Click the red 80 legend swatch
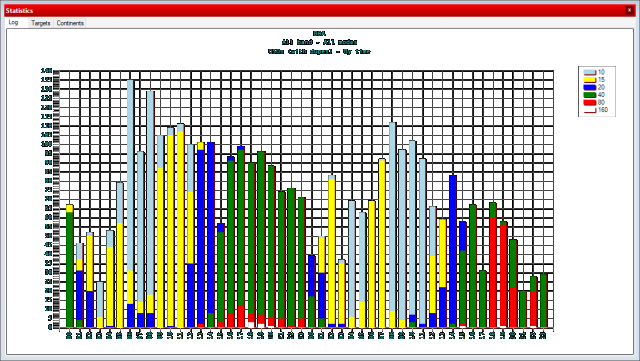Viewport: 640px width, 361px height. tap(589, 103)
